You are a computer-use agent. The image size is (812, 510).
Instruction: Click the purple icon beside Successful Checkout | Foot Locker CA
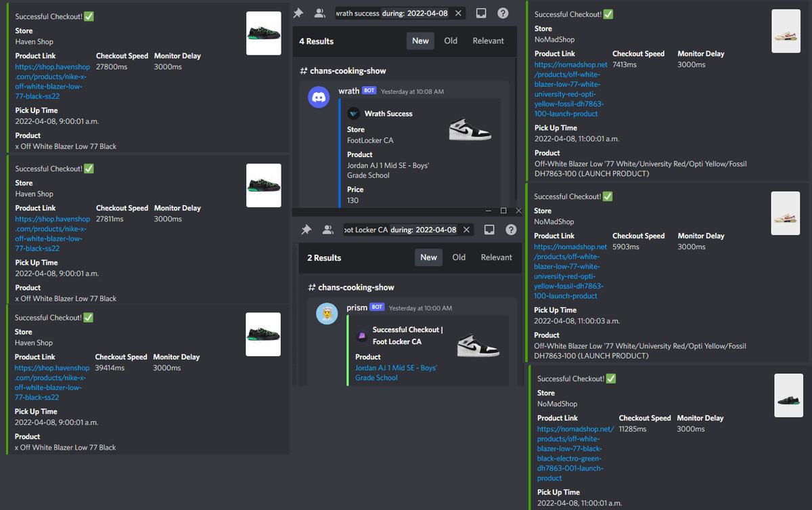tap(361, 335)
